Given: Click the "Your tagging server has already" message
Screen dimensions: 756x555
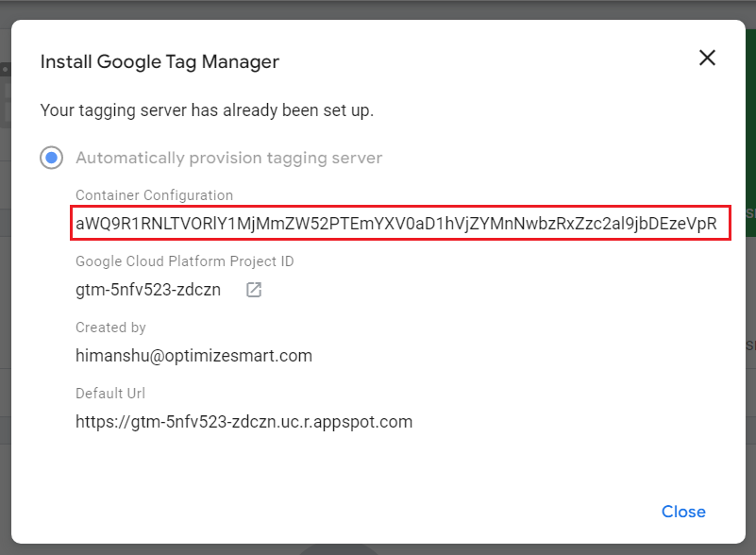Looking at the screenshot, I should [x=207, y=110].
